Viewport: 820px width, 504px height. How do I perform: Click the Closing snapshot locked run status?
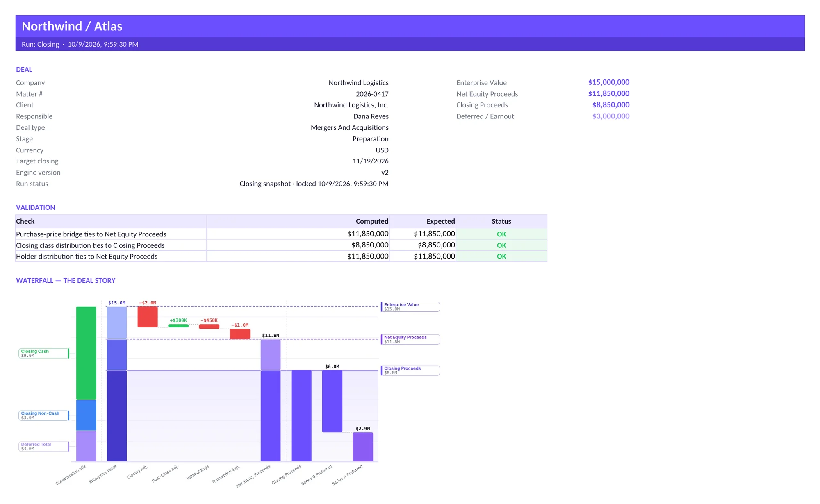click(314, 184)
